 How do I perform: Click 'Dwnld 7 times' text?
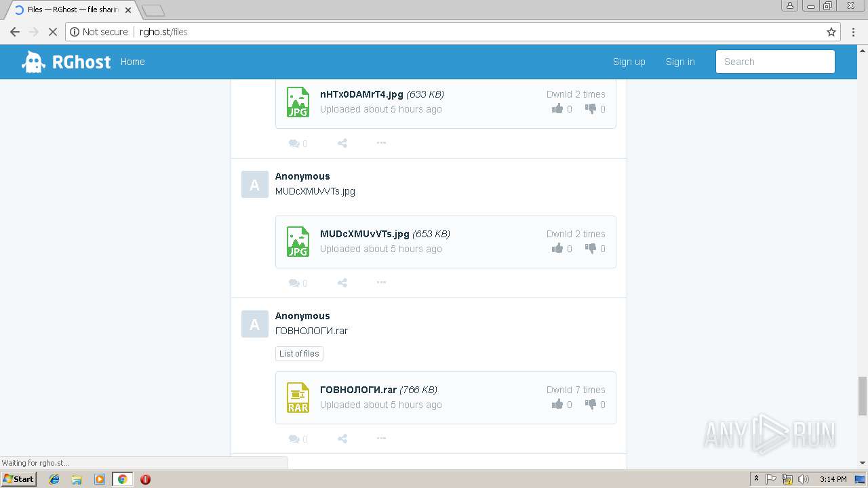(x=576, y=390)
